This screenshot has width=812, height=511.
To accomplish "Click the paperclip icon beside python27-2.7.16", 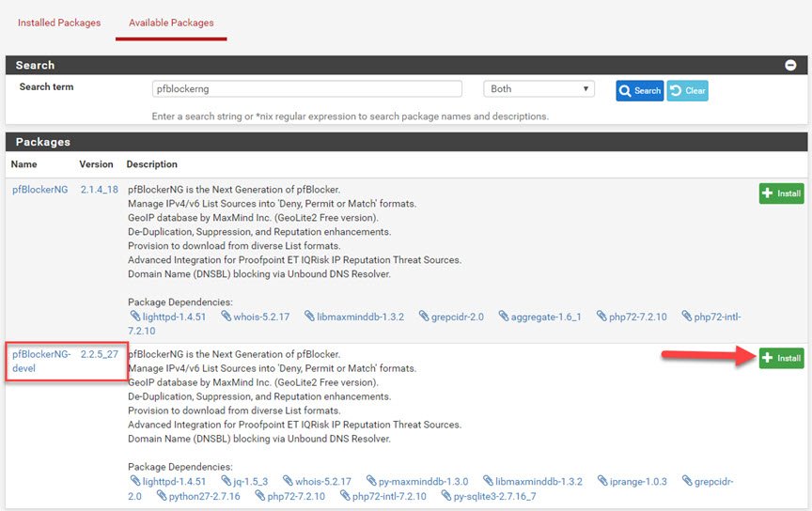I will (162, 495).
